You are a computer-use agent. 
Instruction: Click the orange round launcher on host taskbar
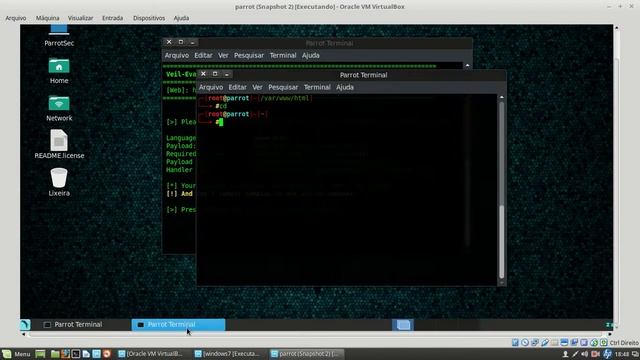(x=107, y=354)
